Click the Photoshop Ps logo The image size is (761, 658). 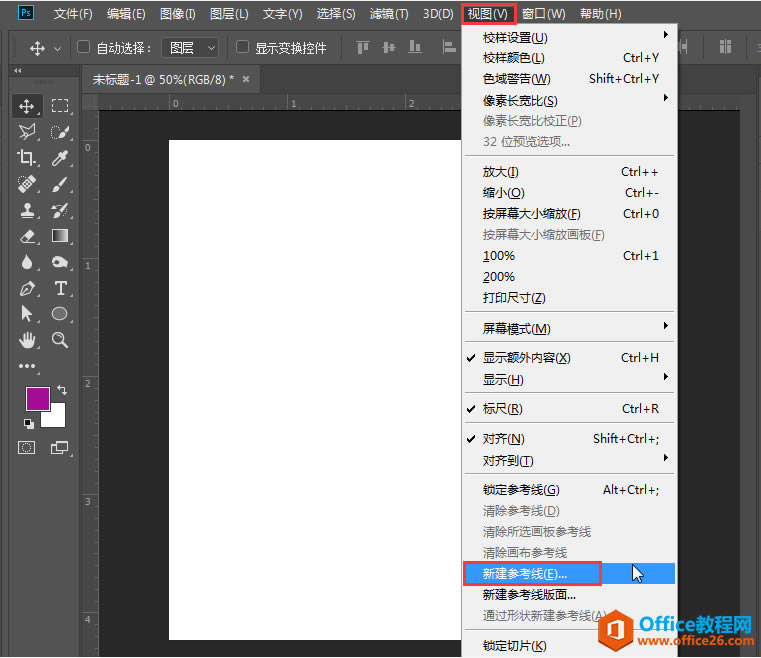(x=26, y=13)
